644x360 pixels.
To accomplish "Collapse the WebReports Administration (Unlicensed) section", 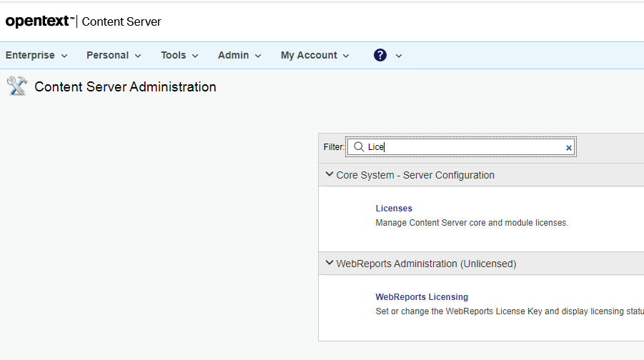I will pos(330,263).
